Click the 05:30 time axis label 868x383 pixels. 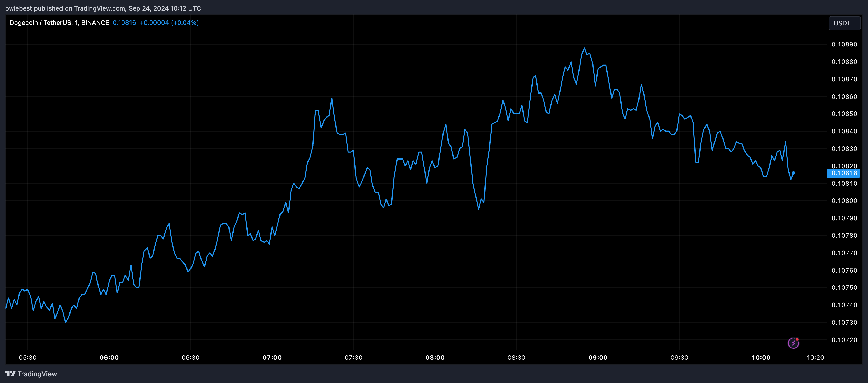click(28, 358)
